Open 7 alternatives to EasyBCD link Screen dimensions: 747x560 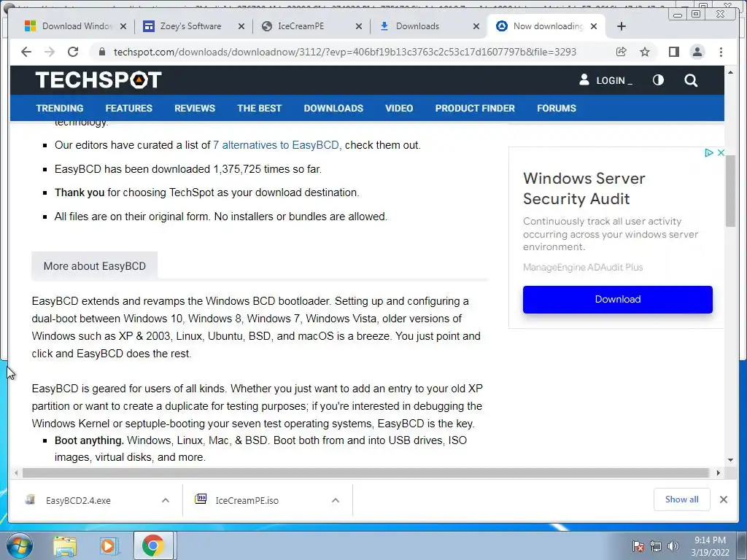point(277,145)
